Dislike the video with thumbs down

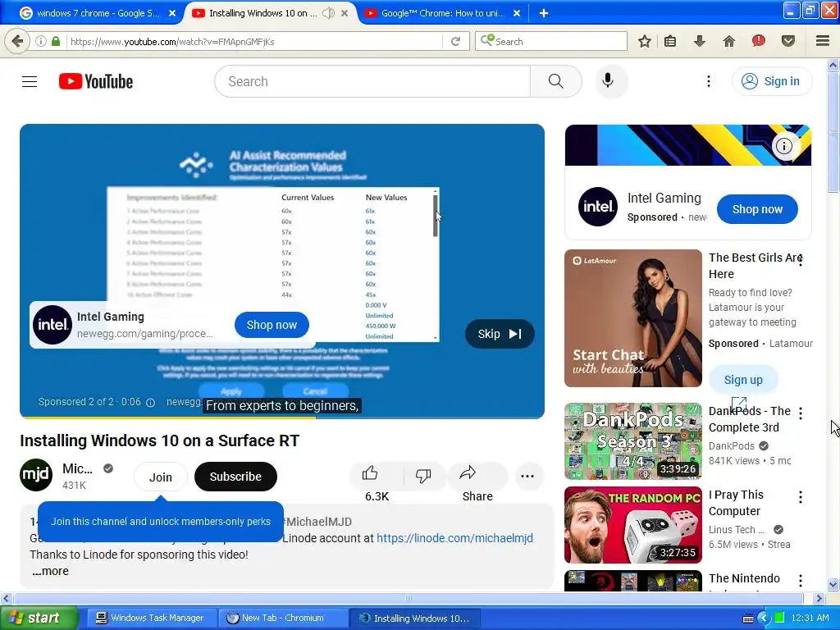[x=422, y=476]
